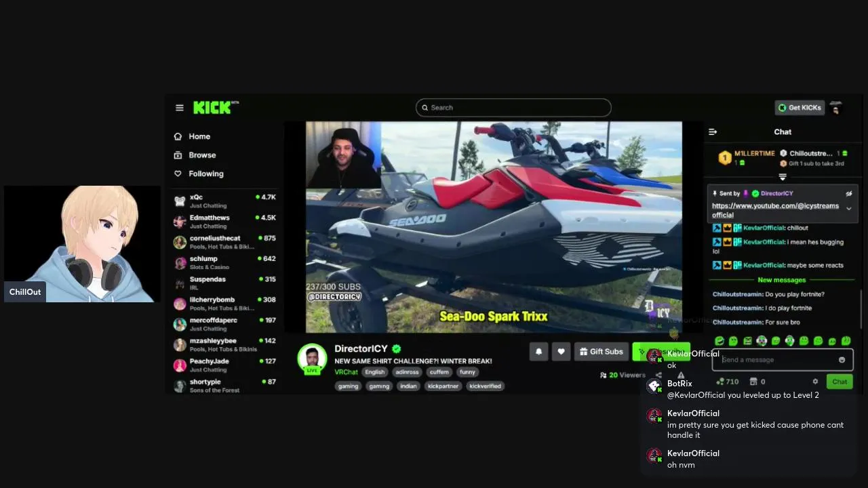This screenshot has width=868, height=488.
Task: Click the M1LLERTIME top gifter entry
Action: (747, 158)
